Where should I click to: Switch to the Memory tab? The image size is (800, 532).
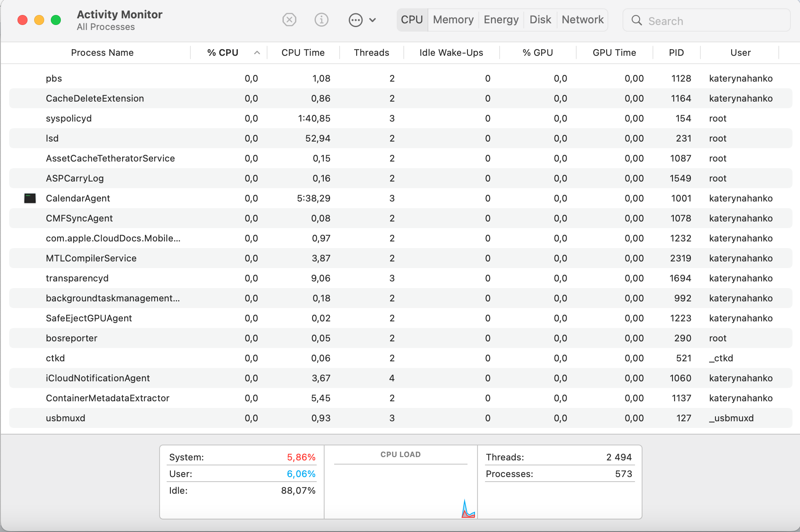click(x=453, y=20)
